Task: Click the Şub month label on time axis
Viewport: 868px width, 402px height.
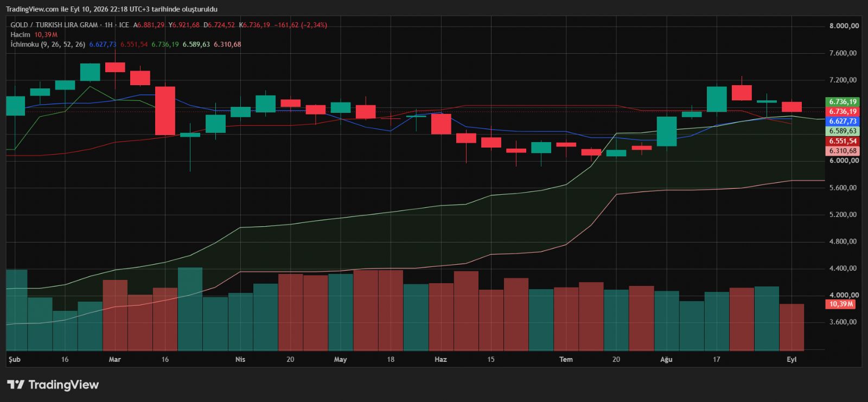Action: click(x=15, y=360)
